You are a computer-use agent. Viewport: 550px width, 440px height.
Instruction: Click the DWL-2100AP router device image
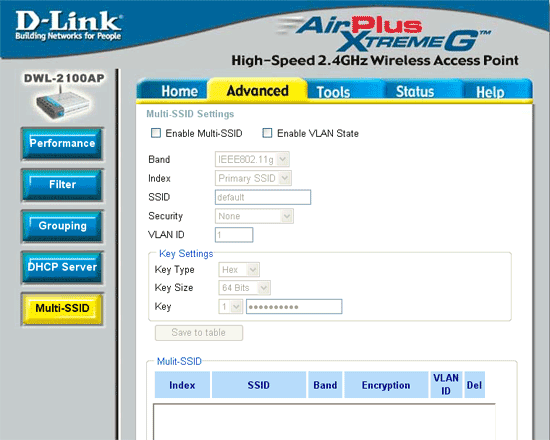point(62,103)
